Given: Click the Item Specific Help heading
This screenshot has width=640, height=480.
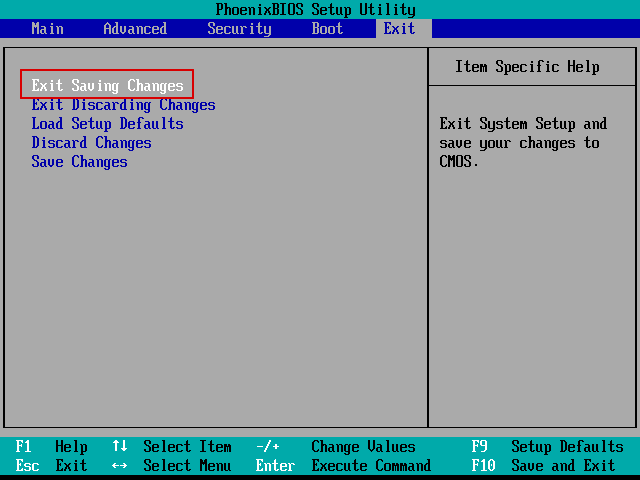Looking at the screenshot, I should point(527,67).
